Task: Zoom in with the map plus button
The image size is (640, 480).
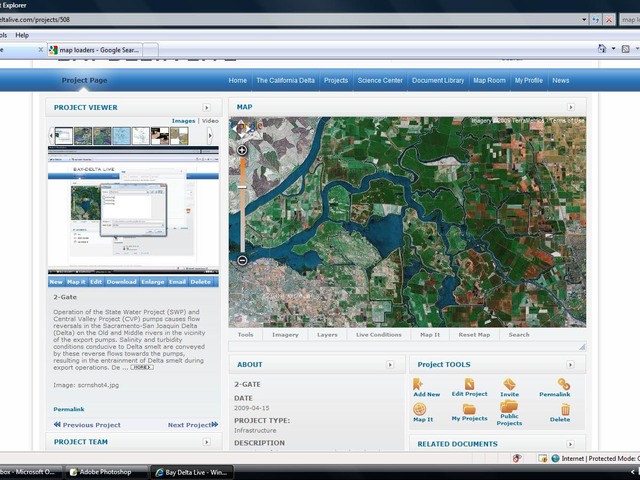Action: pos(242,150)
